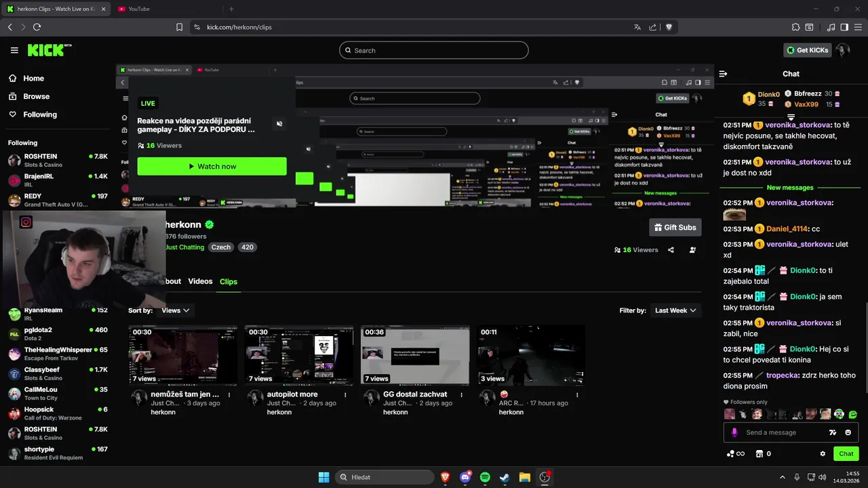
Task: Click the Gift Subs button
Action: [675, 227]
